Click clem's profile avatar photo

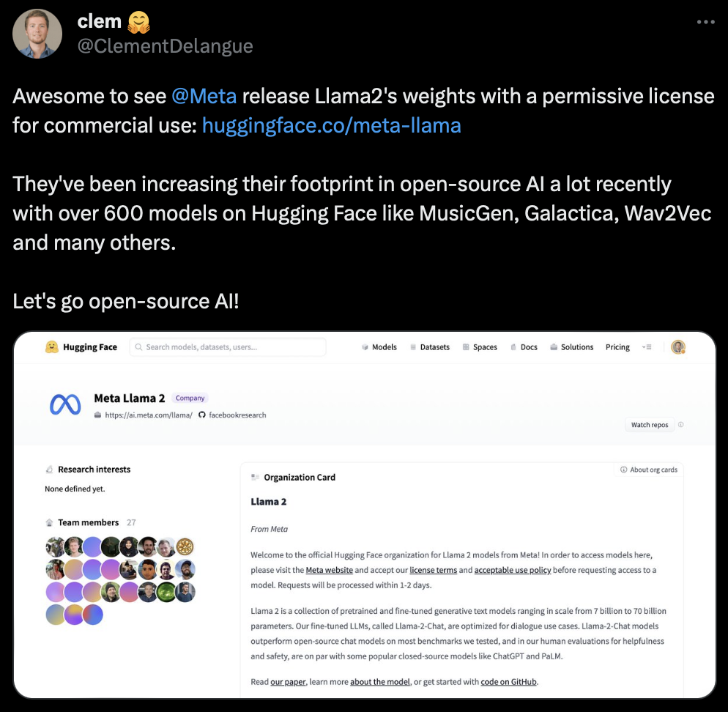coord(37,34)
